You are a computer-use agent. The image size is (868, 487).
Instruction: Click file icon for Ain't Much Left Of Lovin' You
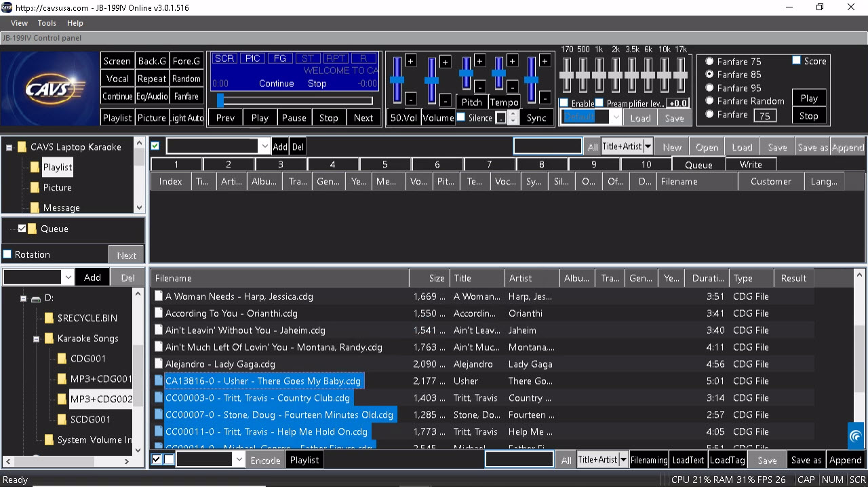159,347
